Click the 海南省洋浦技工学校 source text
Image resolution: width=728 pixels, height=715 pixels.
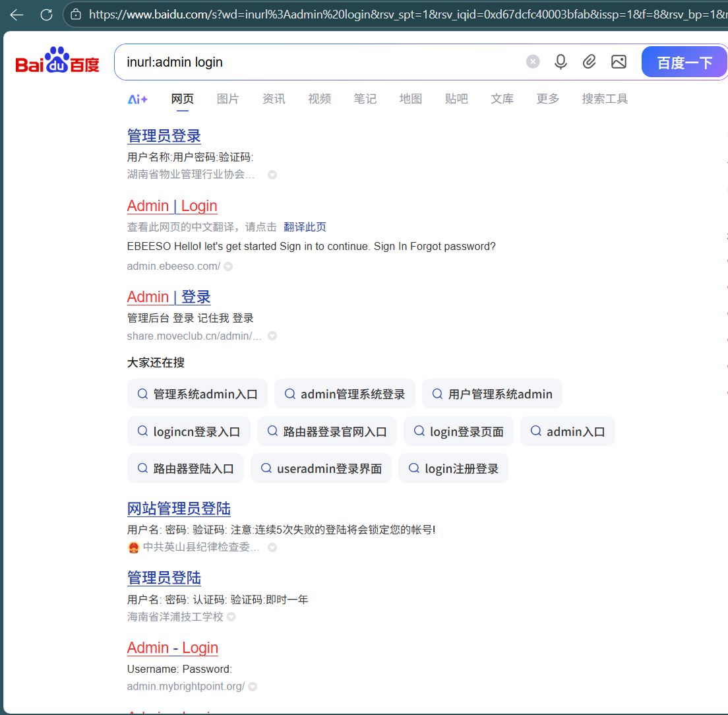click(175, 617)
